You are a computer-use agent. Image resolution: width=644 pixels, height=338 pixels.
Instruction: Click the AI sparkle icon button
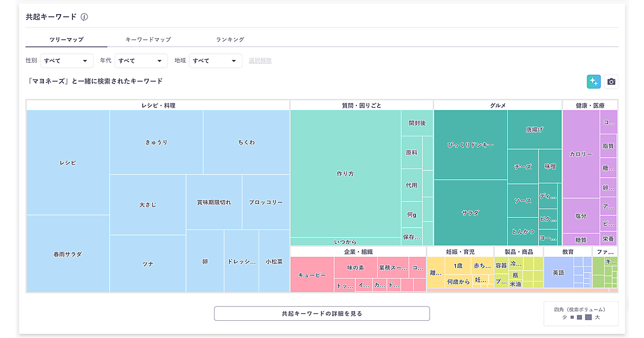click(x=594, y=82)
